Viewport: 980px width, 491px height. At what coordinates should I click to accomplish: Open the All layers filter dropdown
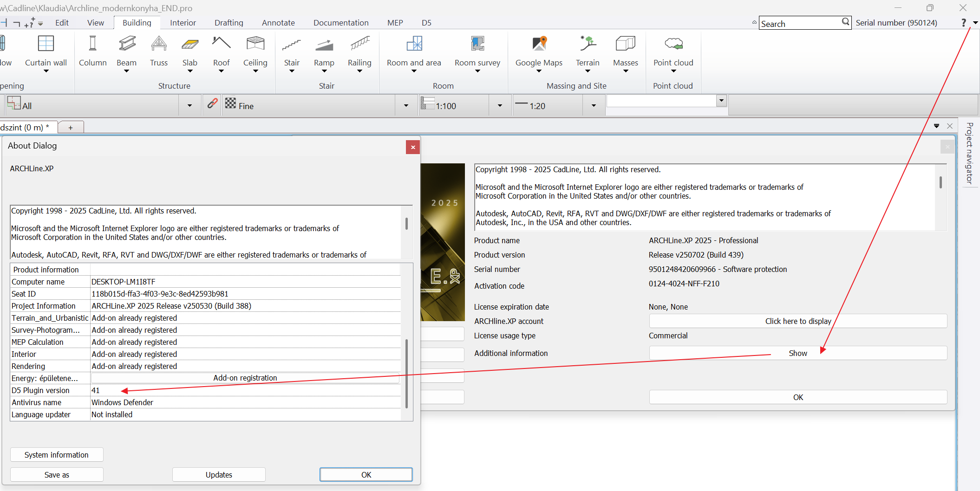click(189, 106)
